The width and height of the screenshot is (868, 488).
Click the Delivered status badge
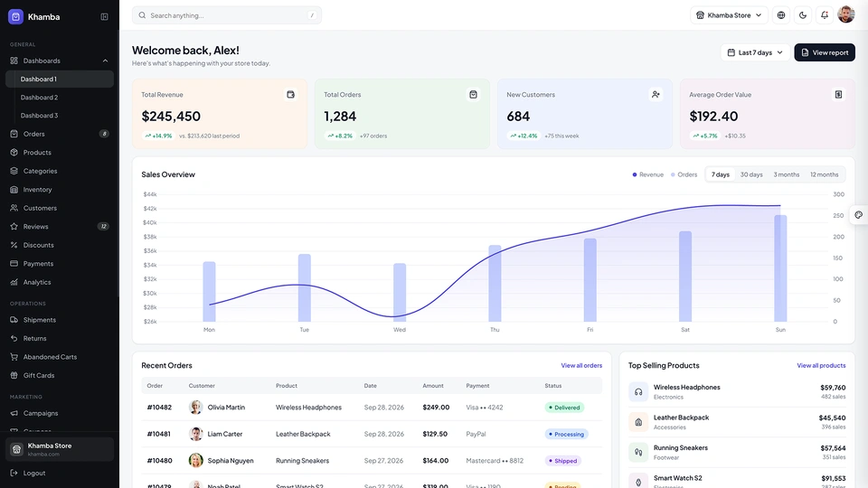point(564,408)
